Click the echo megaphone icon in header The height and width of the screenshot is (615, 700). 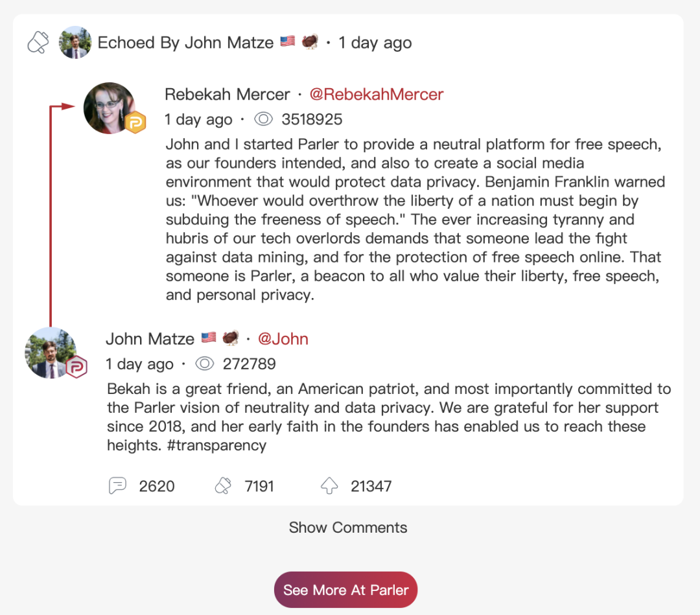coord(38,43)
